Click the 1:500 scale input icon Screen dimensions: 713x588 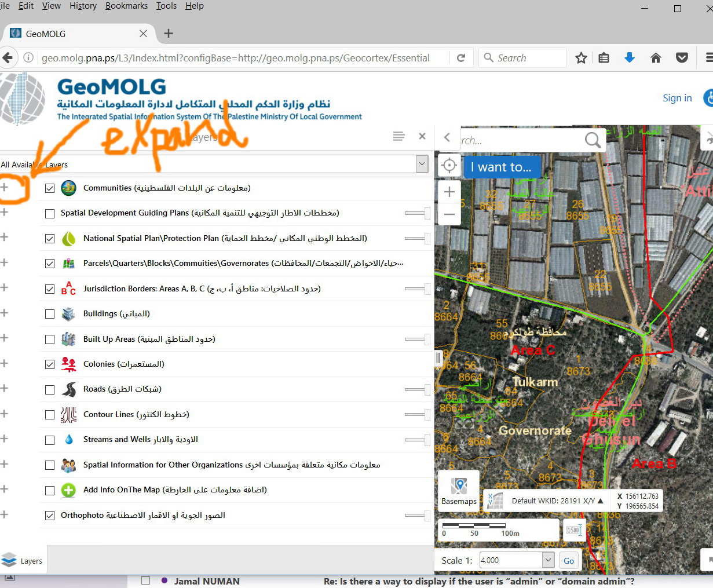573,529
